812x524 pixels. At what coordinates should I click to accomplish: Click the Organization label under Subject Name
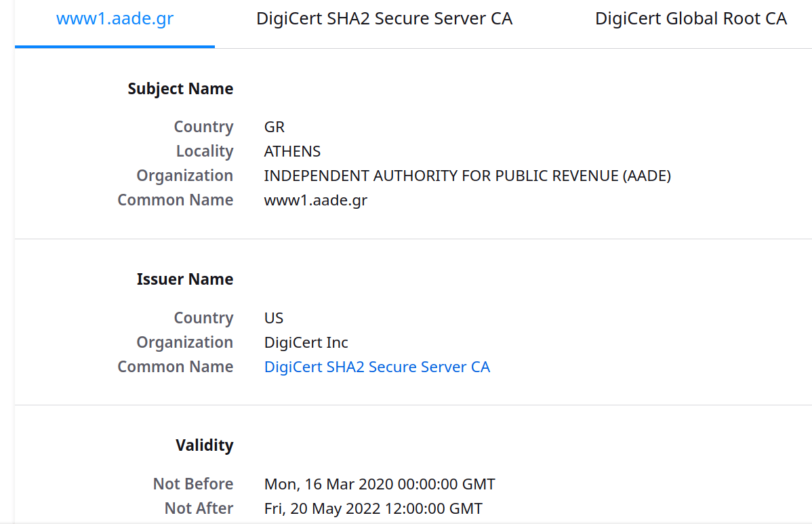click(x=184, y=176)
